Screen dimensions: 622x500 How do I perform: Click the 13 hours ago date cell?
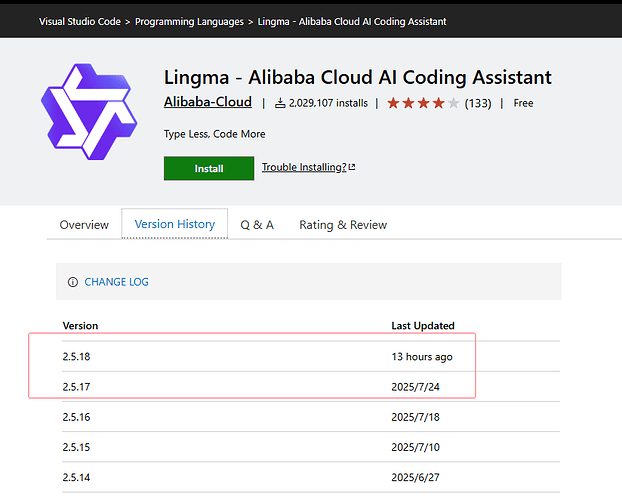(x=422, y=357)
